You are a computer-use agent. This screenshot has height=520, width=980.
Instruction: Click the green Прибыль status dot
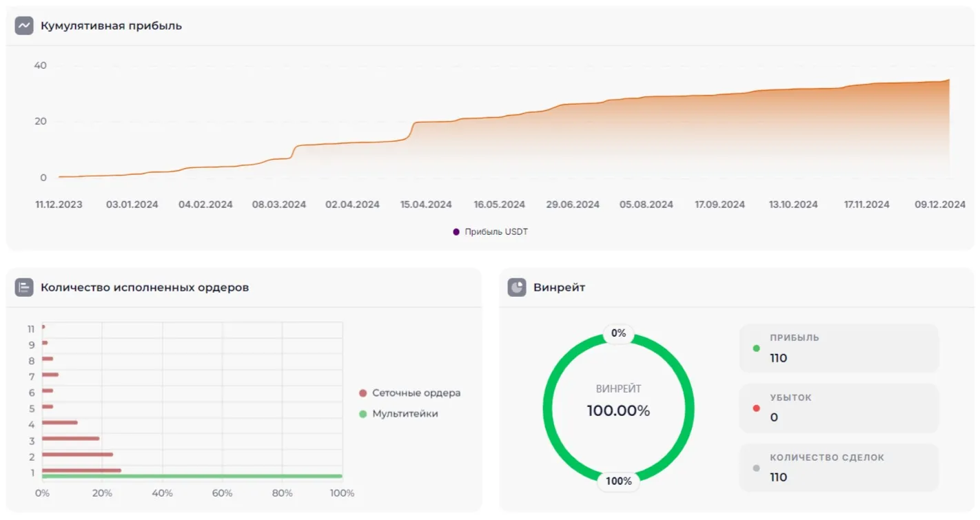757,349
